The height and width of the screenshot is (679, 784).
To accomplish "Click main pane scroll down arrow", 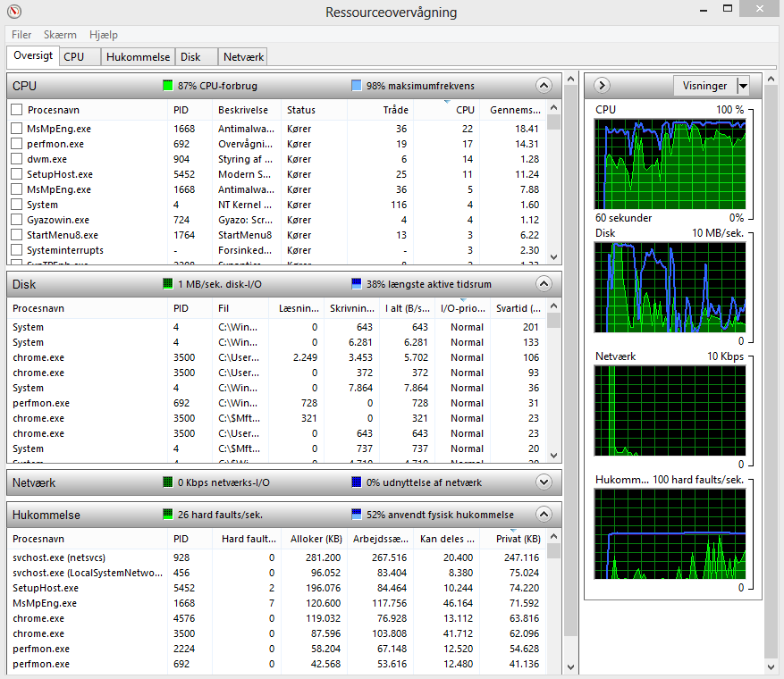I will (x=571, y=667).
